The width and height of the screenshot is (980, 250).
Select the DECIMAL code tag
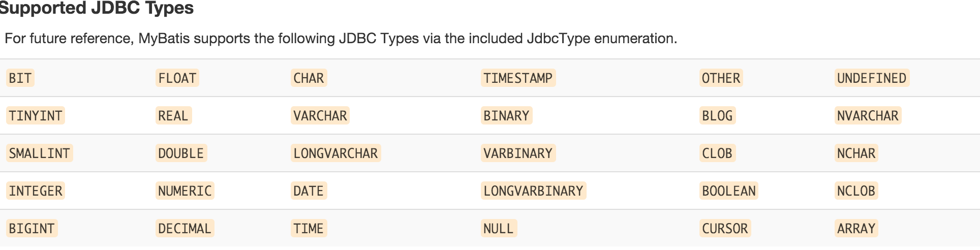(x=185, y=229)
